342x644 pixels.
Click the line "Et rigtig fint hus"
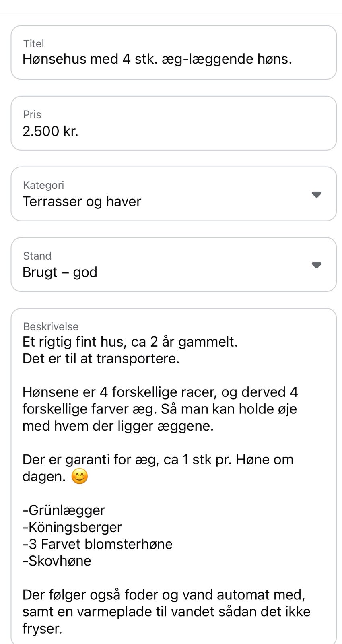pos(130,342)
